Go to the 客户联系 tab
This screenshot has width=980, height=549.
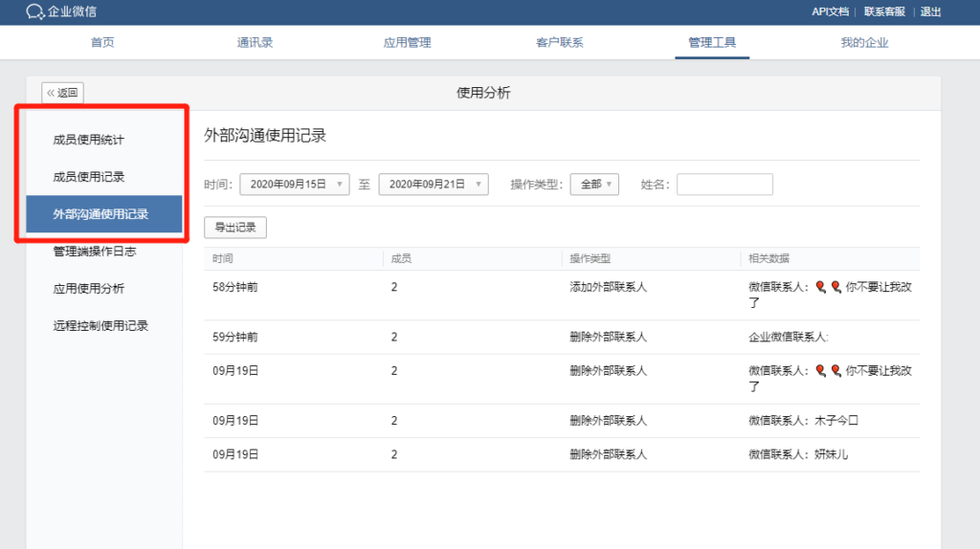tap(560, 43)
